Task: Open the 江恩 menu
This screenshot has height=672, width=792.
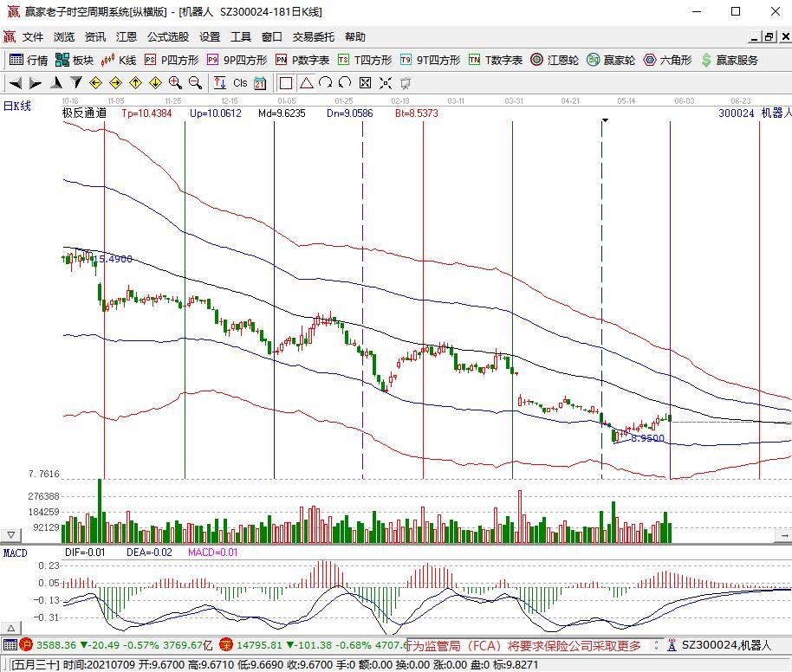Action: pyautogui.click(x=127, y=37)
